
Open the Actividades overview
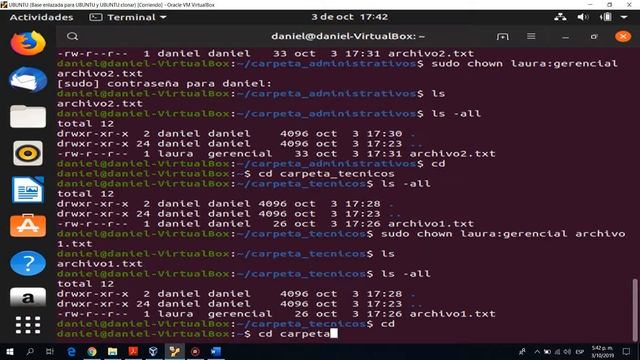(x=41, y=17)
